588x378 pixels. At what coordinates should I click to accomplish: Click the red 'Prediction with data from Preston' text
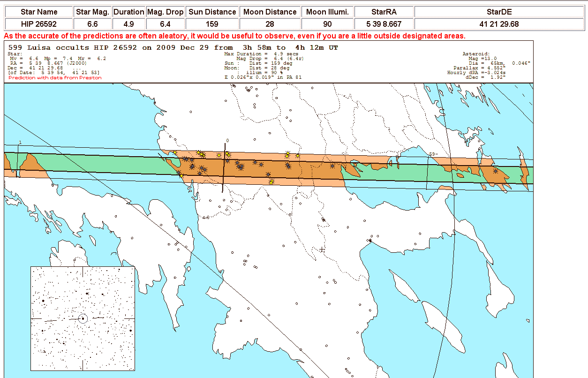click(55, 78)
